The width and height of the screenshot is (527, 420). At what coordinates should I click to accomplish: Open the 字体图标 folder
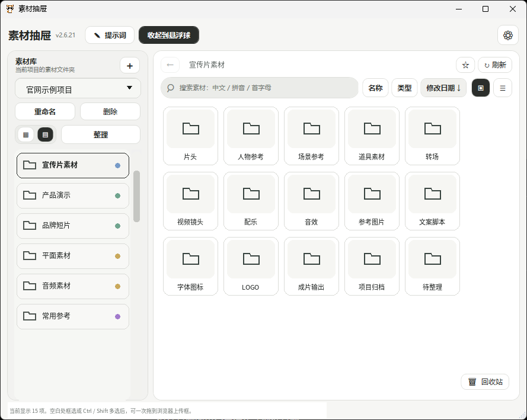point(190,266)
